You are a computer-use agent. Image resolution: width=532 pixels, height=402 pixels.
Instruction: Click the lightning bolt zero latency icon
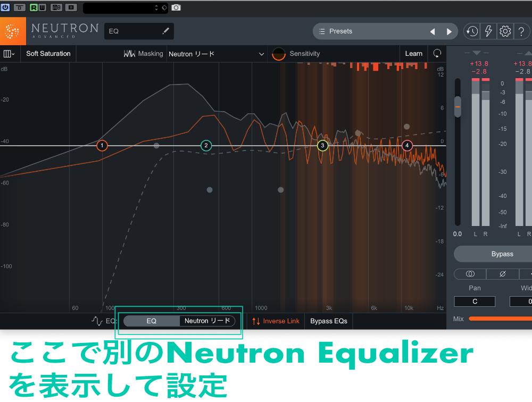[488, 31]
